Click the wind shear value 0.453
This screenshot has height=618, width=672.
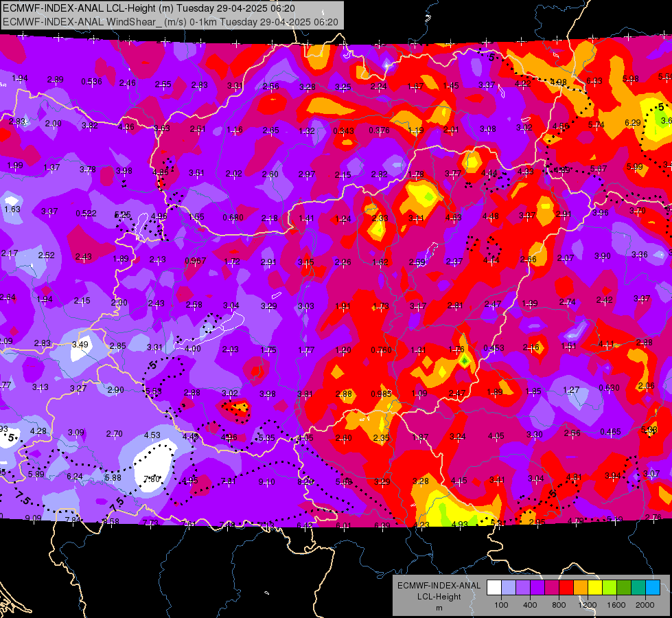(x=494, y=348)
